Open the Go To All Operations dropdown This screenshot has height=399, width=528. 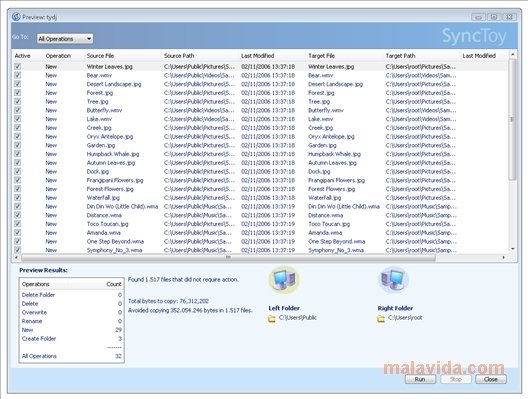pyautogui.click(x=65, y=39)
